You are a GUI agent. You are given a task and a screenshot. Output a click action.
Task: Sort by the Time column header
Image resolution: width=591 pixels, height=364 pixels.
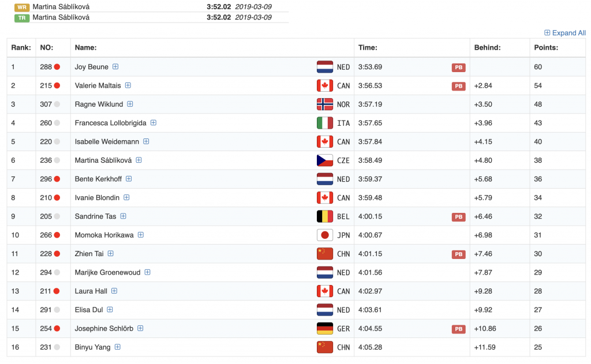point(368,47)
